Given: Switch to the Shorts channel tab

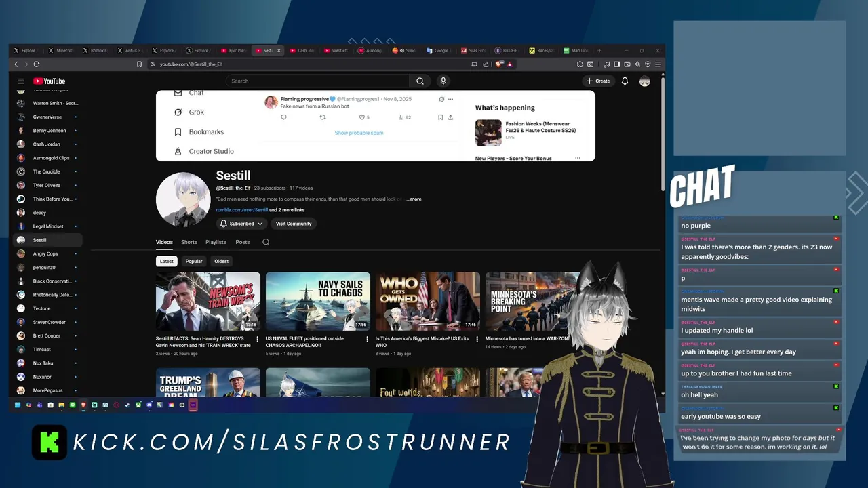Looking at the screenshot, I should [x=189, y=242].
